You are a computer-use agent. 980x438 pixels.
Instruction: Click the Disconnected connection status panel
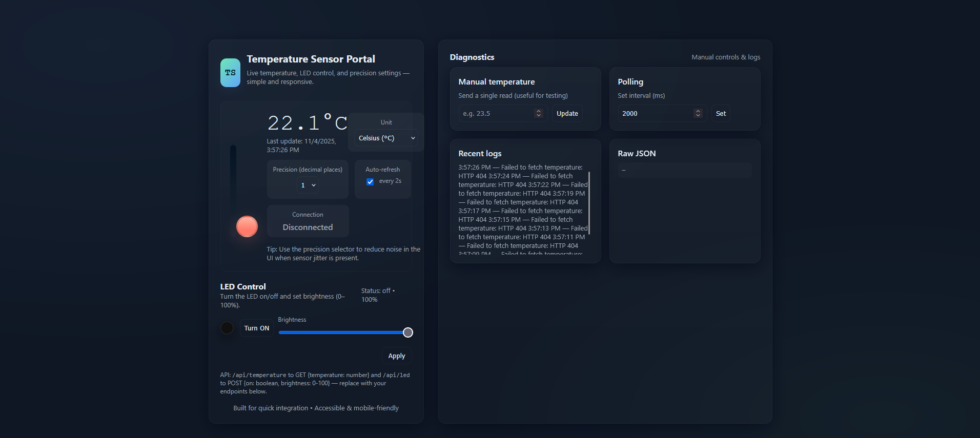tap(308, 221)
